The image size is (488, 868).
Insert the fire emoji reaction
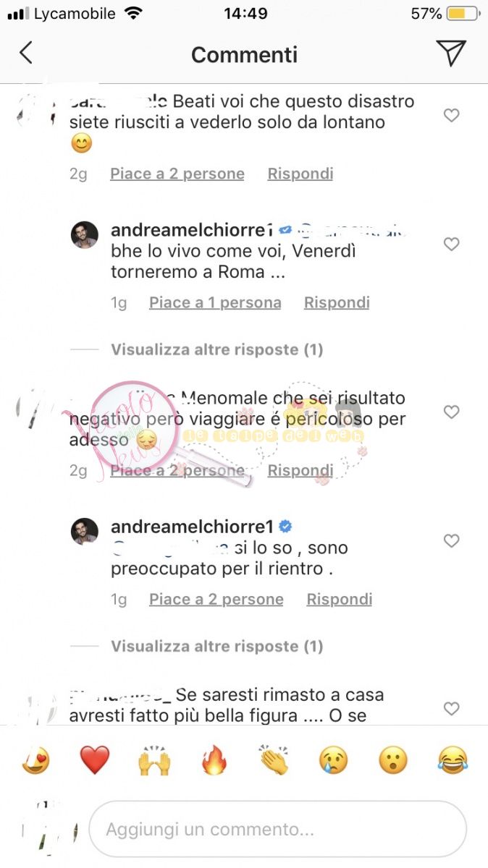pos(214,761)
